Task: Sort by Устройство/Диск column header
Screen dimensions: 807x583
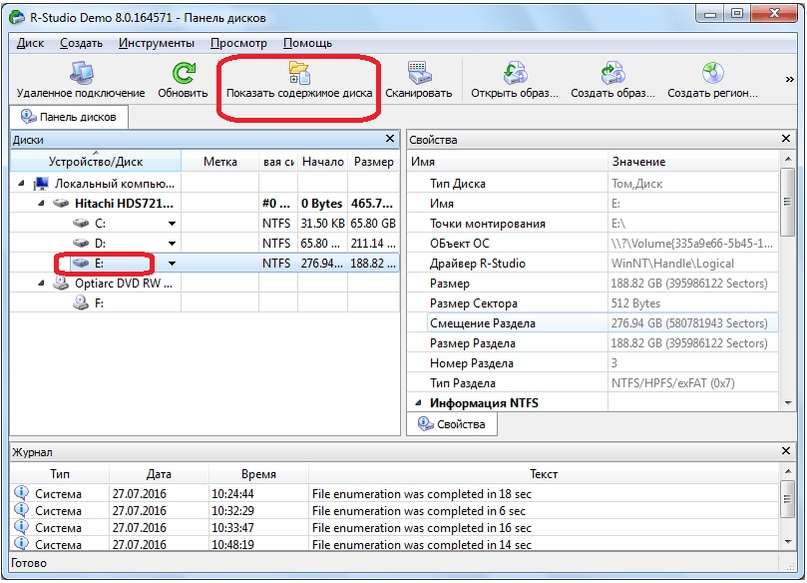Action: pyautogui.click(x=96, y=161)
